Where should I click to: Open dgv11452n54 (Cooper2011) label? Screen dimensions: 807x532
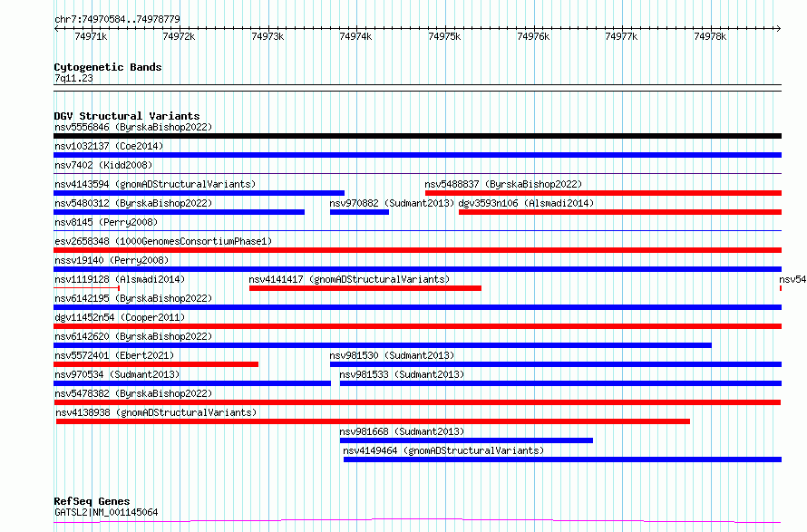(x=120, y=317)
